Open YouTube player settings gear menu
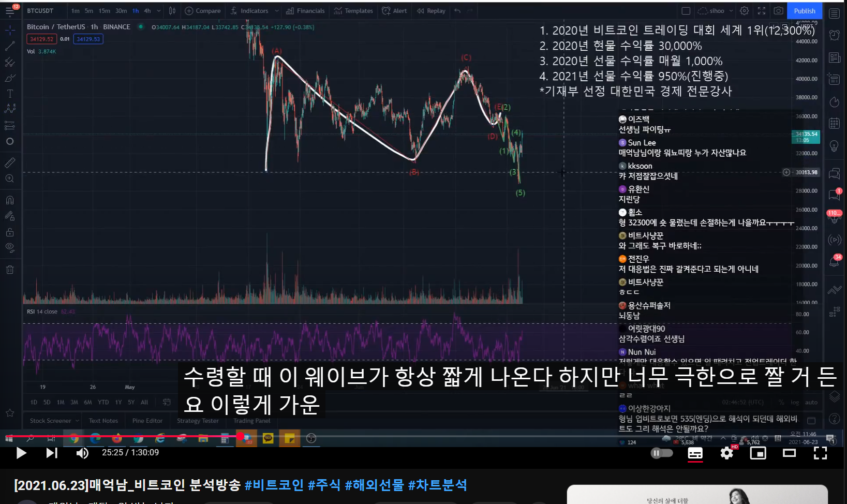The image size is (847, 504). [727, 453]
